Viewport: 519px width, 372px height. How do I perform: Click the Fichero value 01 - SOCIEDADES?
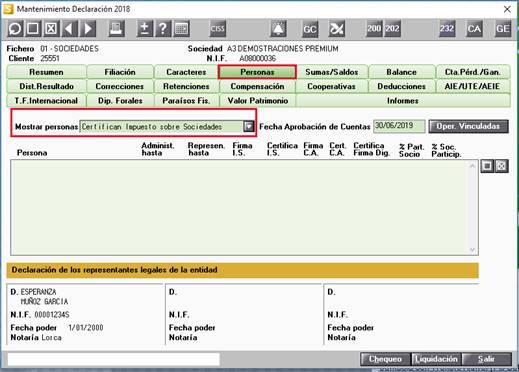click(69, 49)
